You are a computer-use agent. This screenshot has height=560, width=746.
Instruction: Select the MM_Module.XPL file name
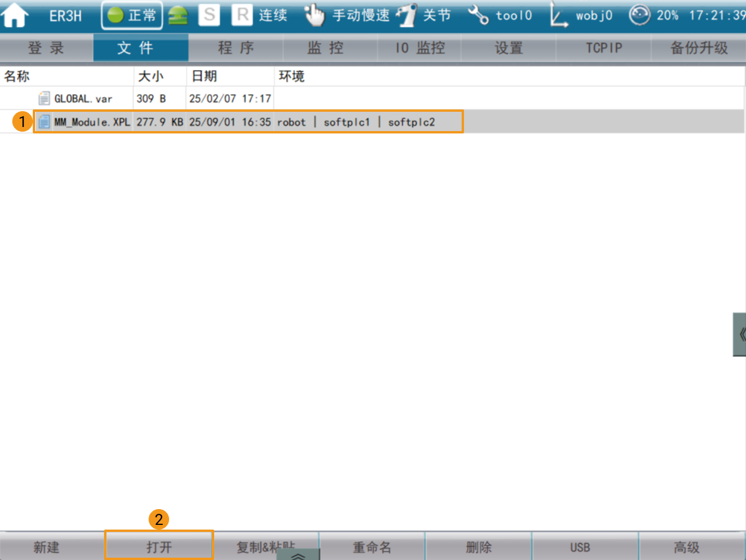[x=92, y=122]
